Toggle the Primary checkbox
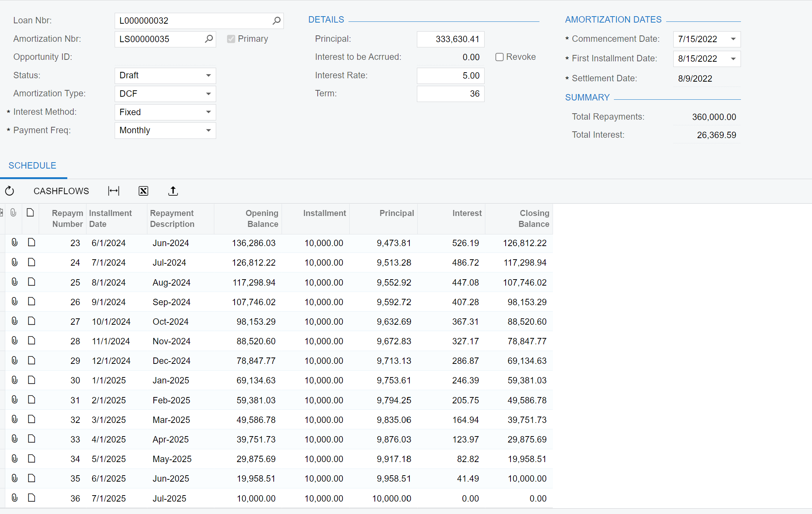The image size is (812, 514). pyautogui.click(x=231, y=39)
